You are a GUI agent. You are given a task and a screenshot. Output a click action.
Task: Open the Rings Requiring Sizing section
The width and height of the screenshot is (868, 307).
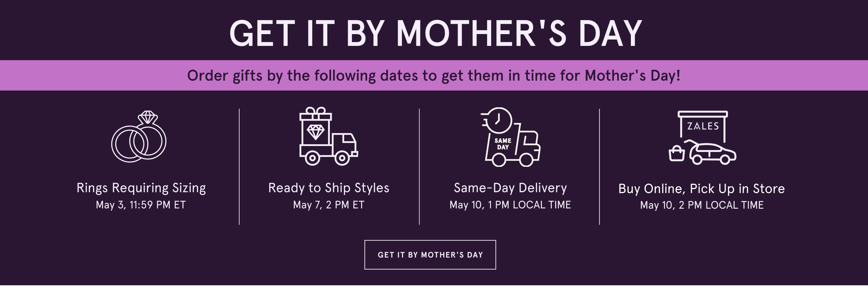coord(142,189)
